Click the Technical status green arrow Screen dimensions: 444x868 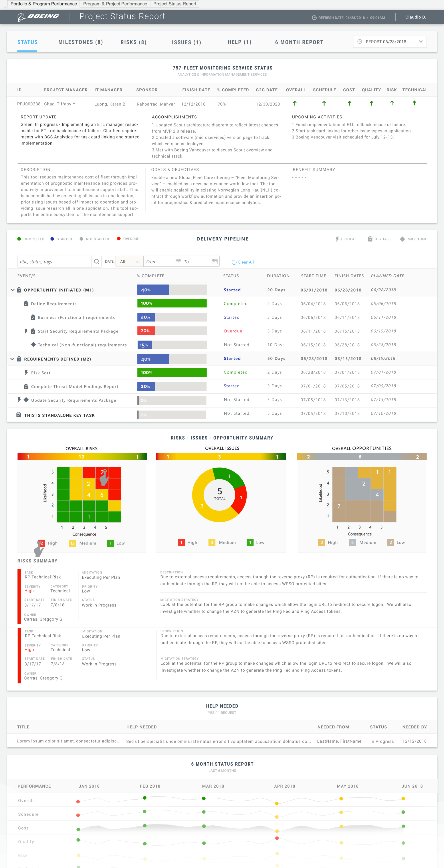pos(414,103)
